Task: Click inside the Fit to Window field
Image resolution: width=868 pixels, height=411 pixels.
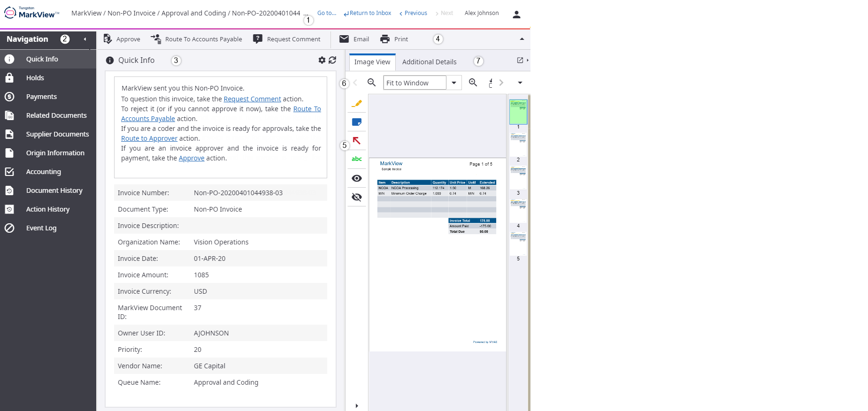Action: point(415,83)
